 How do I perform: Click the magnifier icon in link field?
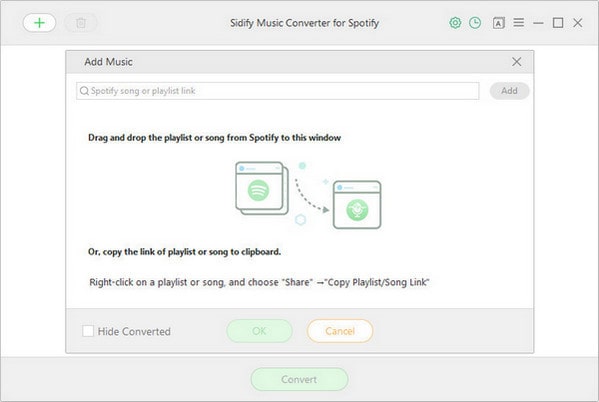point(84,91)
